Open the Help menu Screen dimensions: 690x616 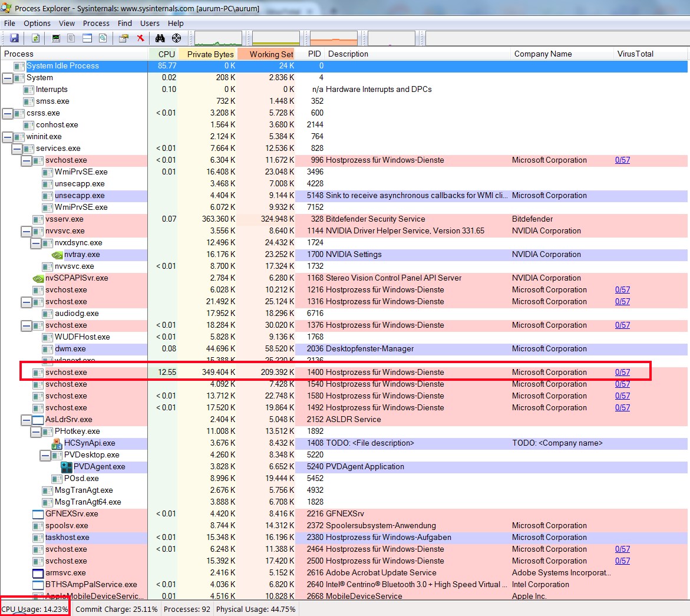(176, 24)
